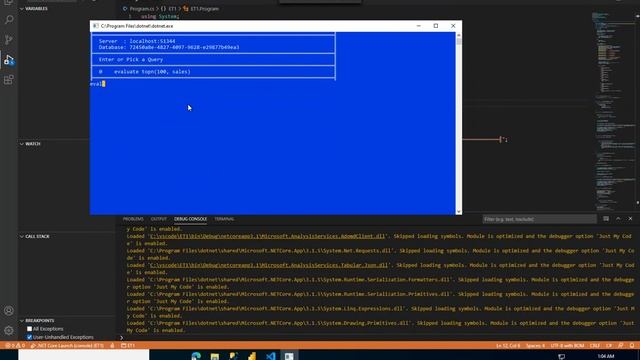Open Microsoft Edge from taskbar
This screenshot has width=640, height=360.
pyautogui.click(x=196, y=356)
